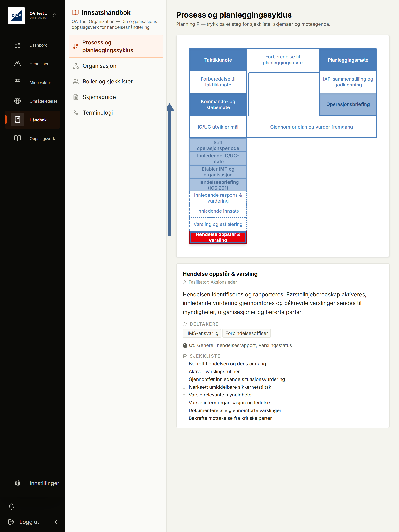Go to Hendelser in the sidebar
399x532 pixels.
coord(39,64)
